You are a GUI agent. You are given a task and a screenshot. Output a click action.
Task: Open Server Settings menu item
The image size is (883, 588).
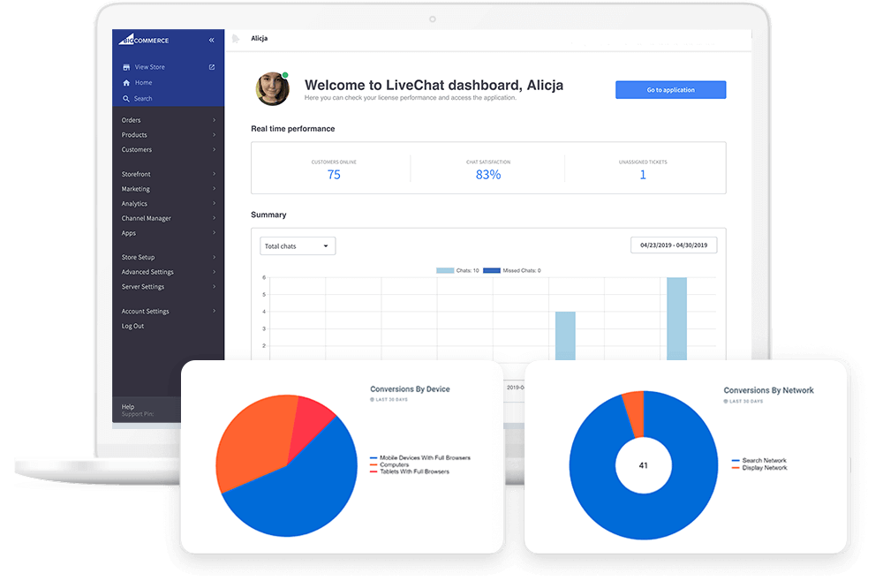pos(143,286)
